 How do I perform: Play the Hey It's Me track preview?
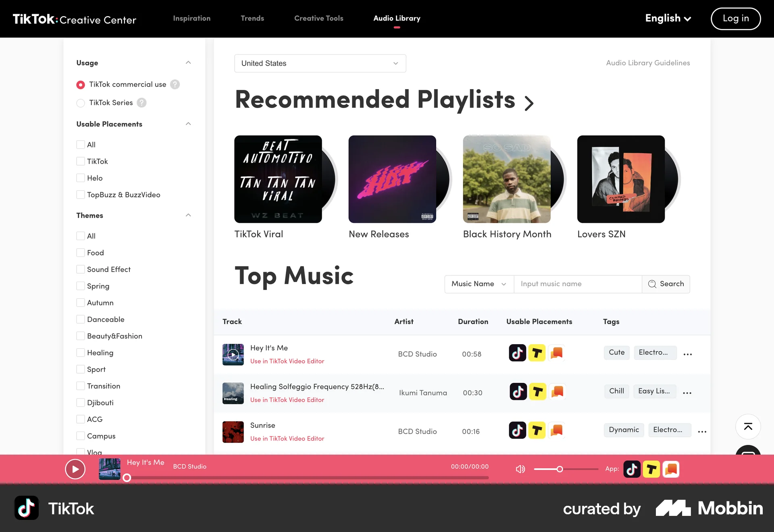pos(233,354)
